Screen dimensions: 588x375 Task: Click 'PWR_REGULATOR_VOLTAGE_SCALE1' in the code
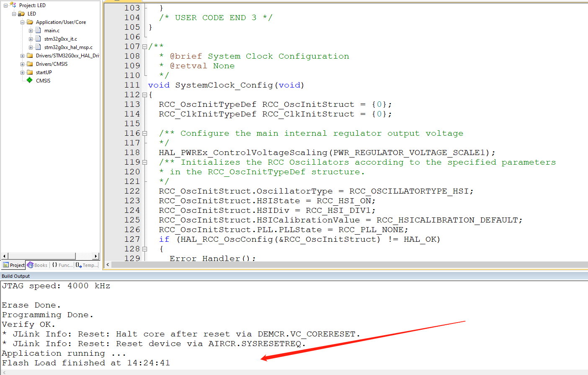(x=409, y=153)
